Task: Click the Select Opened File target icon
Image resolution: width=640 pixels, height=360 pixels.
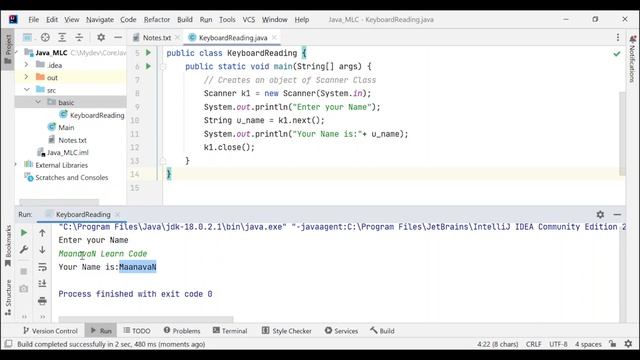Action: tap(45, 38)
